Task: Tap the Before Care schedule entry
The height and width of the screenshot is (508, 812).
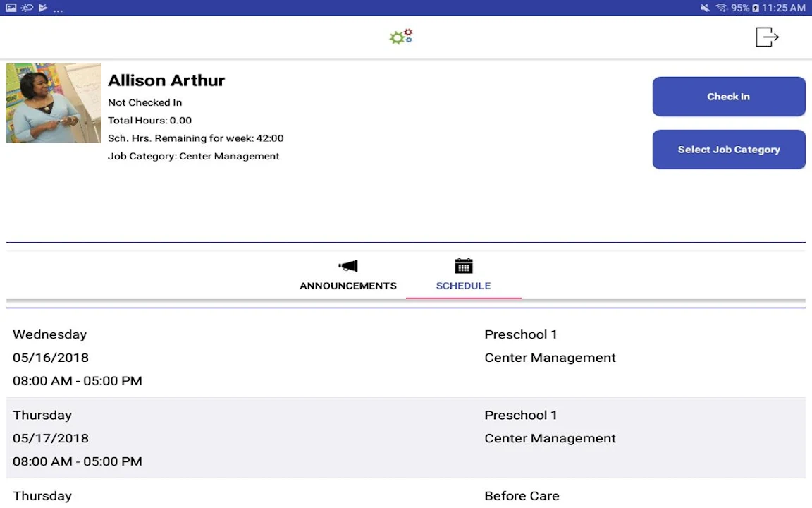Action: (522, 496)
